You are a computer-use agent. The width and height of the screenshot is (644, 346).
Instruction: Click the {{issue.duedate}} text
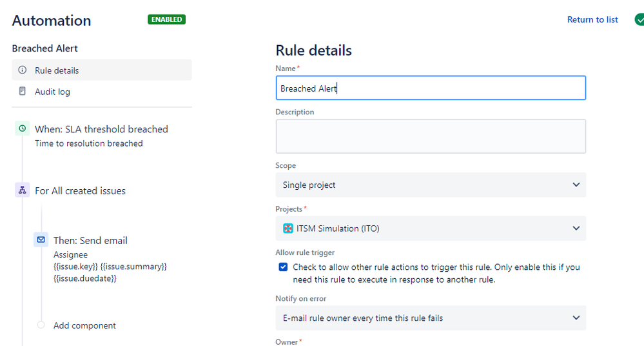[85, 278]
